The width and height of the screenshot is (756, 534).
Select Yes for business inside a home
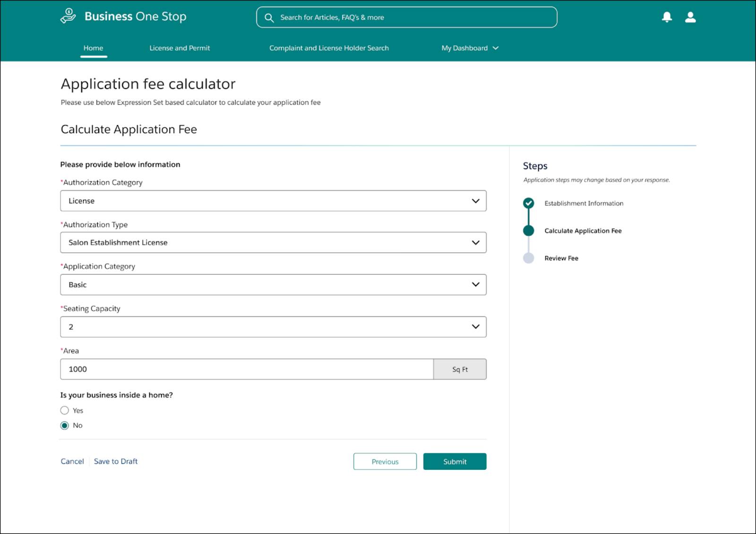pos(65,410)
